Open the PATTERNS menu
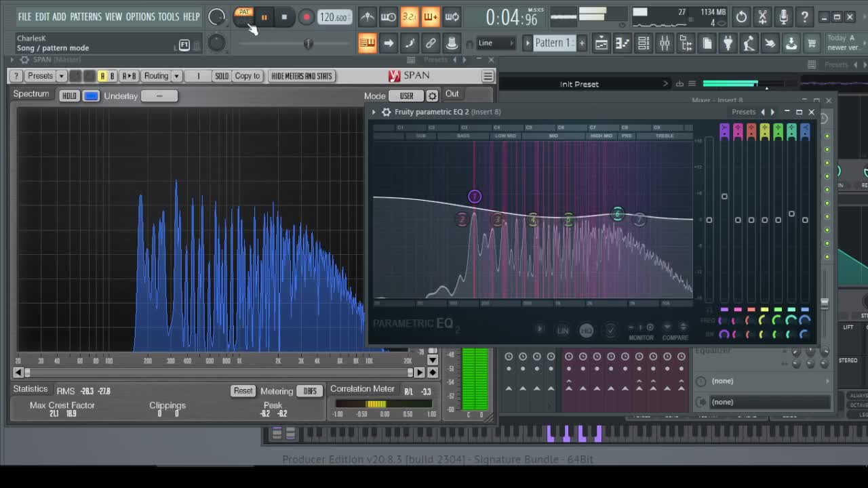This screenshot has height=488, width=868. (x=85, y=16)
